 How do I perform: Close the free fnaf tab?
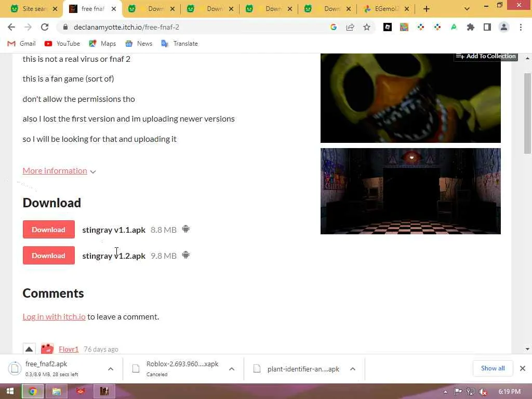coord(114,9)
